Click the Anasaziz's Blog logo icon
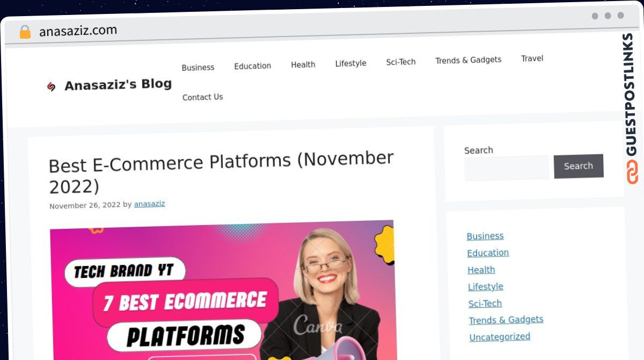The width and height of the screenshot is (644, 360). [52, 87]
